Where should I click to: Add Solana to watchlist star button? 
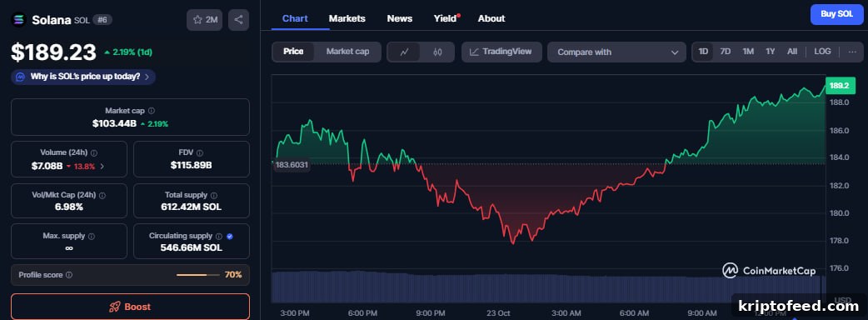click(204, 20)
